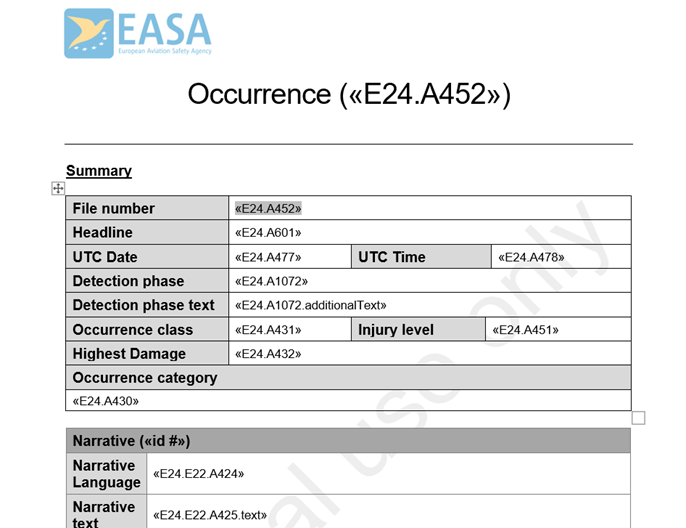Click the «E24.E22.A425.text» narrative text field
The width and height of the screenshot is (686, 528).
[210, 515]
